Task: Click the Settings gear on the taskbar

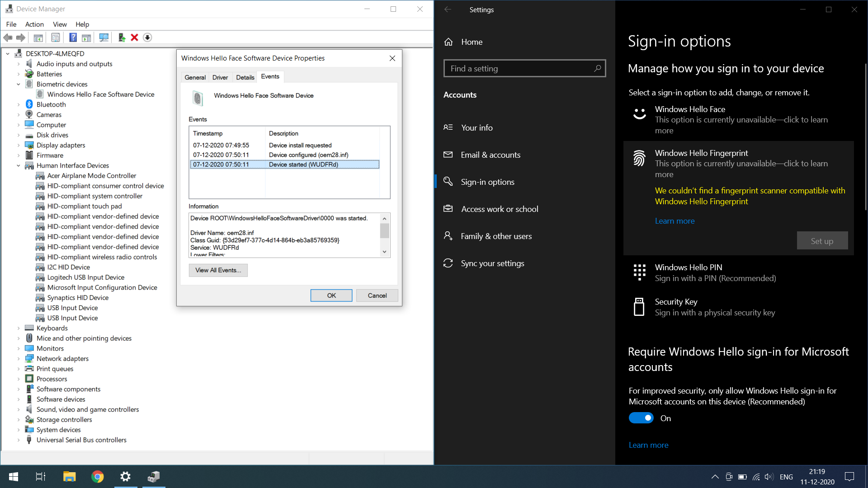Action: (126, 477)
